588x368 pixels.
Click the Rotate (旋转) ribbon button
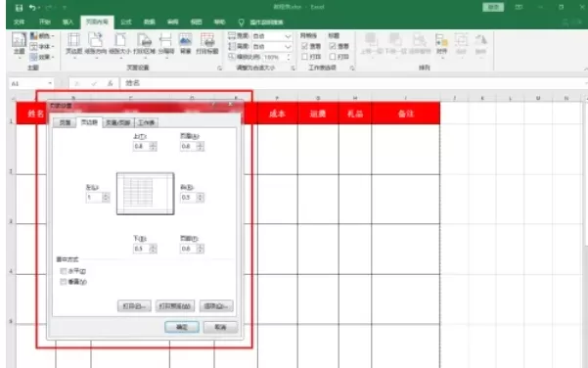click(480, 44)
